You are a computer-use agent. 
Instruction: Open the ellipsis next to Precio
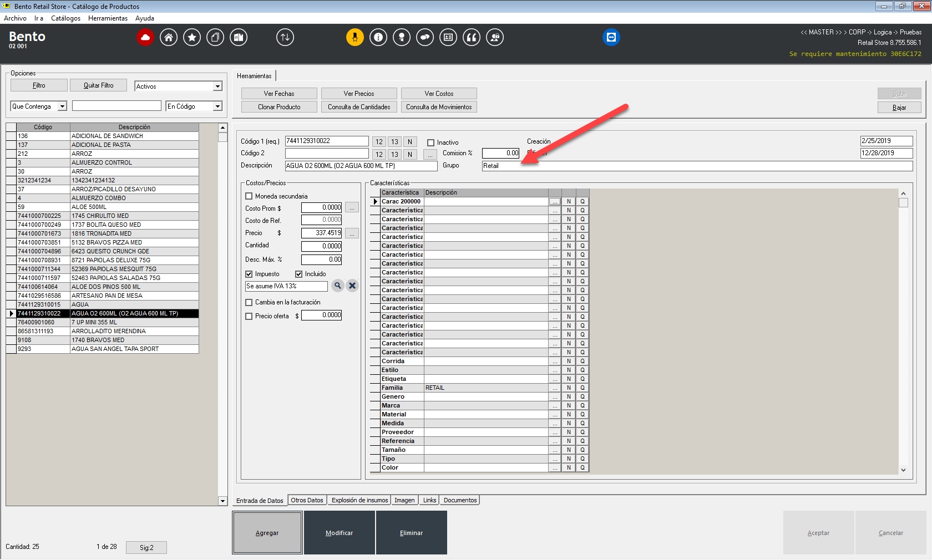point(352,233)
